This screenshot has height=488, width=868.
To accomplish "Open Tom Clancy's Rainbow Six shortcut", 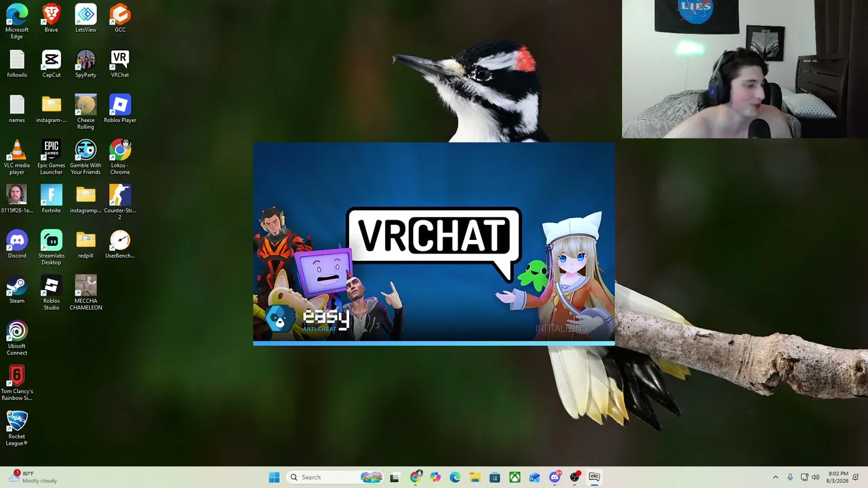I will tap(17, 383).
